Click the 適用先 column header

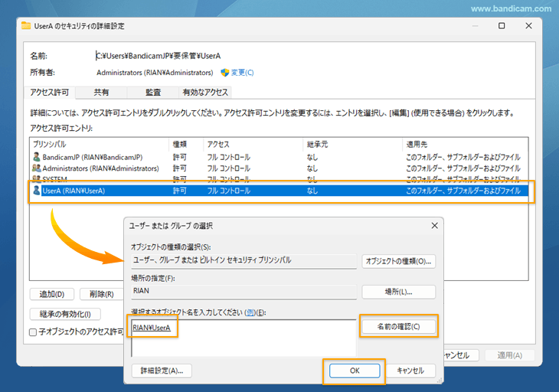465,145
